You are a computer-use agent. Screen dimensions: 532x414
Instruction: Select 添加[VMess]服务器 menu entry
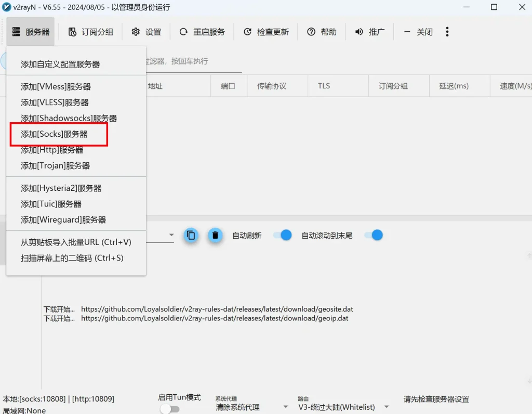[56, 87]
